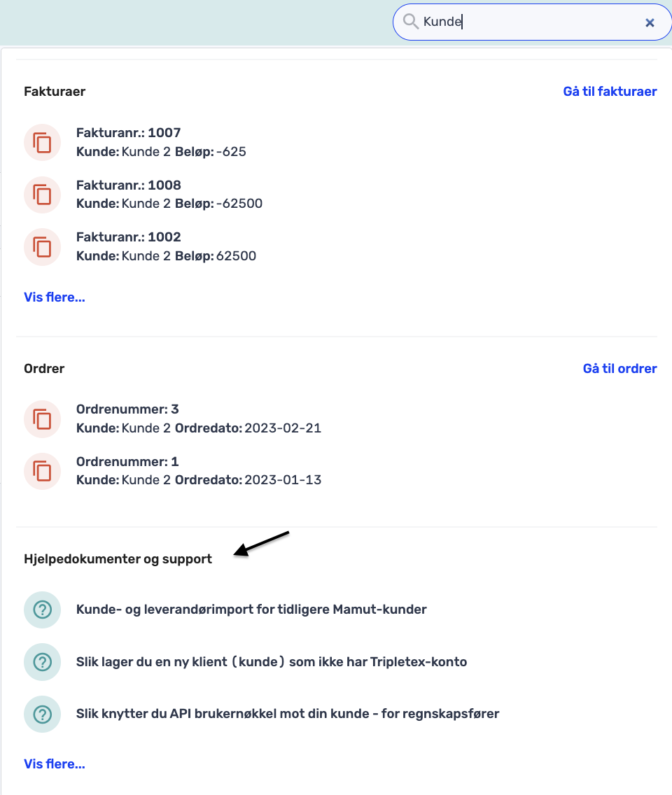Open Slik knytter du API brukernøkkel article

(288, 714)
